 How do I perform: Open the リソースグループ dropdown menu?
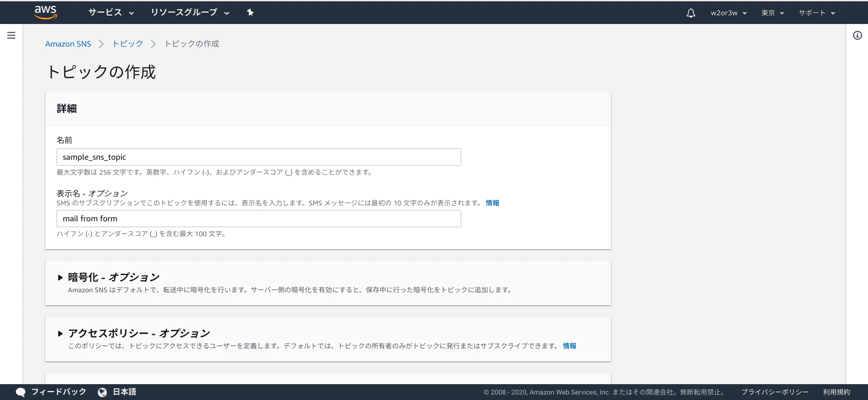click(x=190, y=13)
